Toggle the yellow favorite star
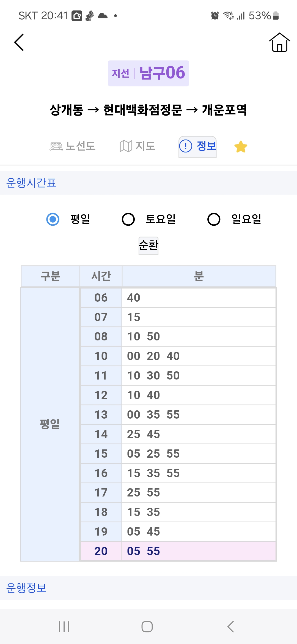The image size is (297, 644). coord(241,146)
